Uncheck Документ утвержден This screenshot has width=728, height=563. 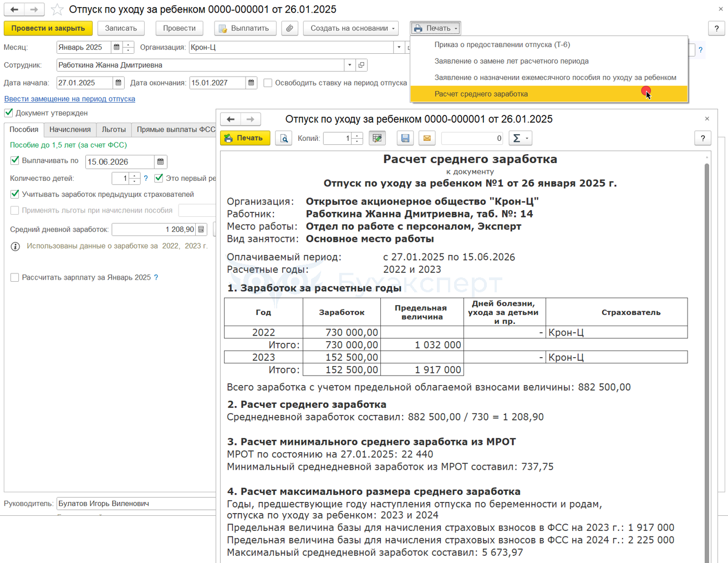pyautogui.click(x=9, y=113)
